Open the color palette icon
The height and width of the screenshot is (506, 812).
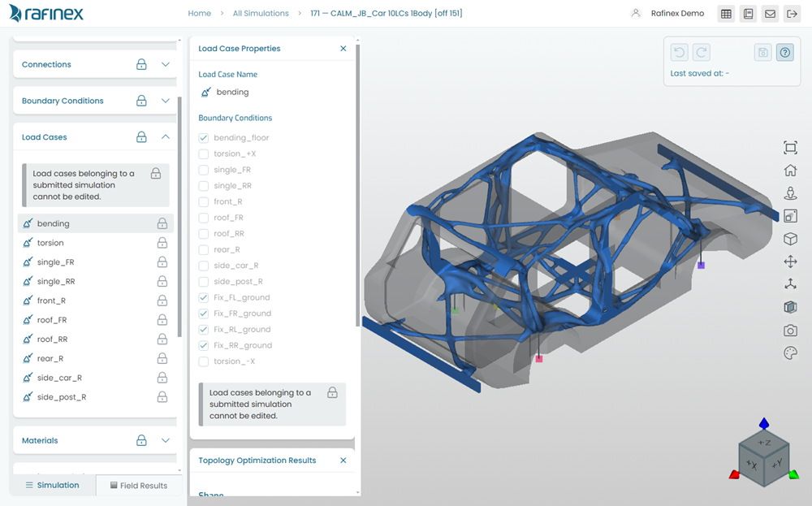[790, 353]
